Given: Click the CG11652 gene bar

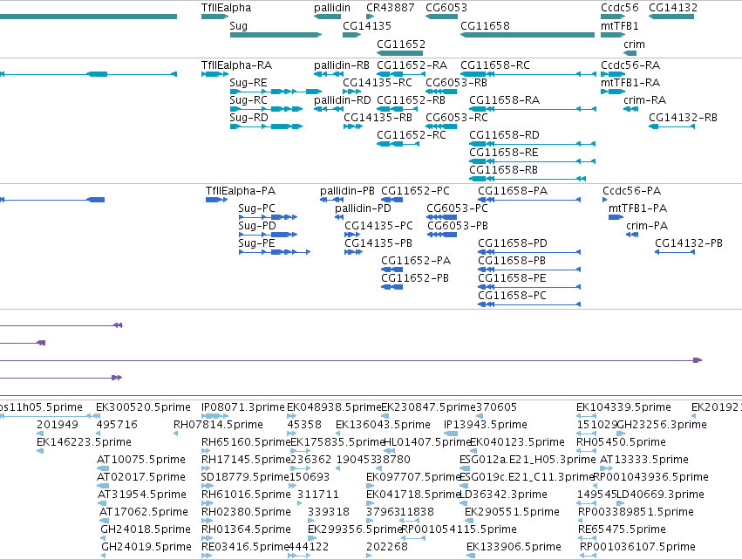Looking at the screenshot, I should point(400,53).
